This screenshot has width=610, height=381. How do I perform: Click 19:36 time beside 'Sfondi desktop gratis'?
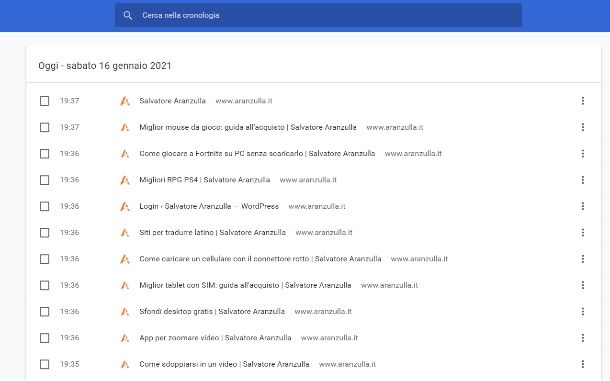(x=70, y=311)
